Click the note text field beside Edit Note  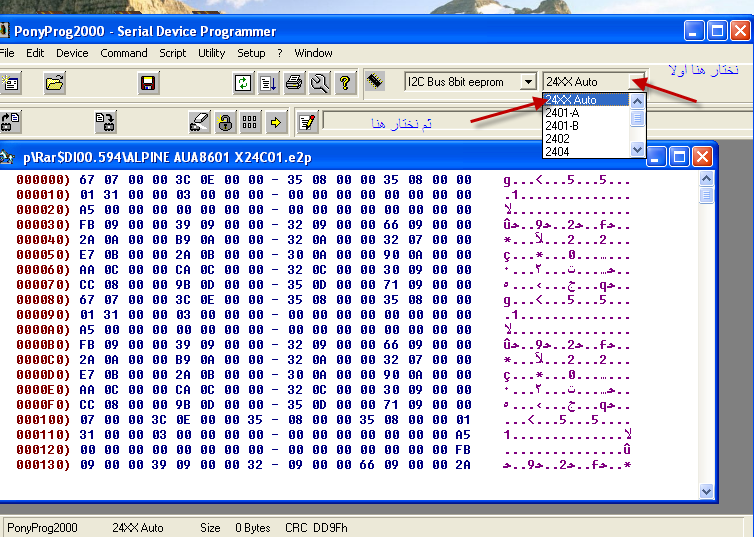coord(538,121)
